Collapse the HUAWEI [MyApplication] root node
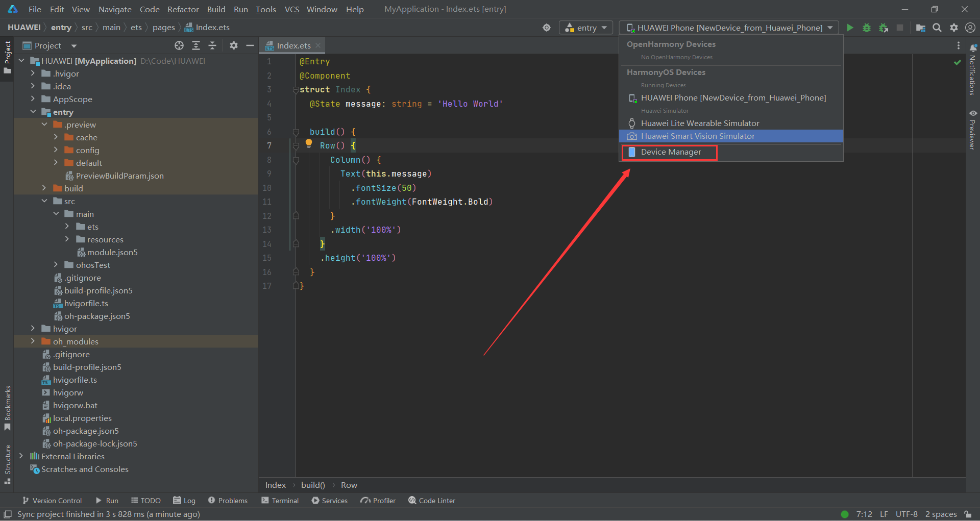 click(x=21, y=61)
